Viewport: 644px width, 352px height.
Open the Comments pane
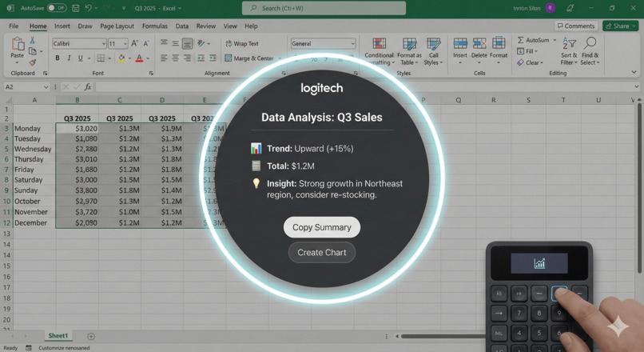pos(576,26)
